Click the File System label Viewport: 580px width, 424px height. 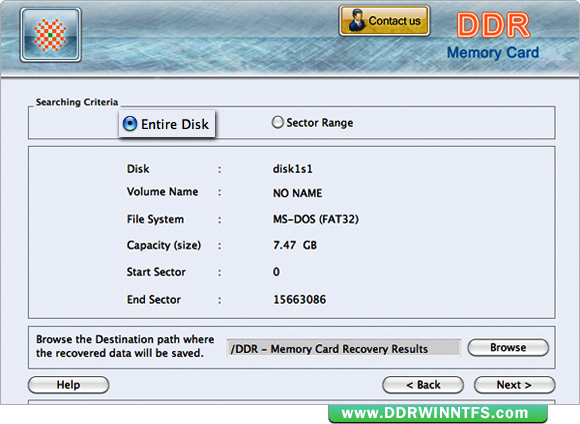click(155, 219)
